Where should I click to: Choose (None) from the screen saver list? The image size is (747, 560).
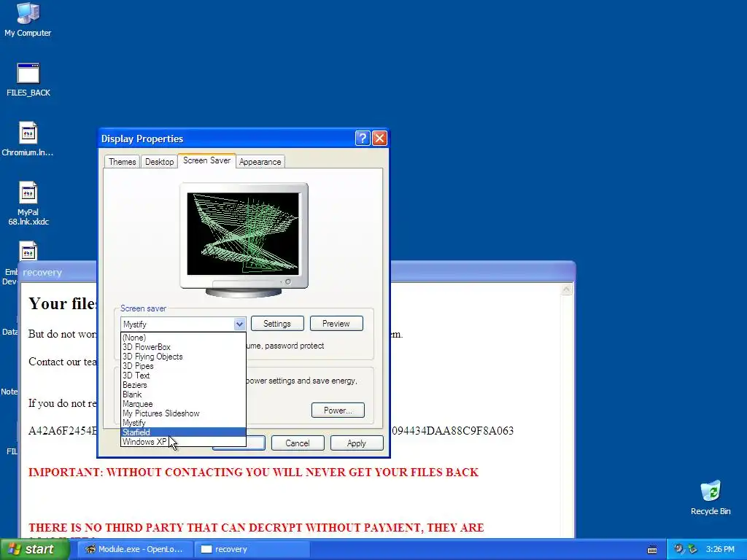click(183, 338)
